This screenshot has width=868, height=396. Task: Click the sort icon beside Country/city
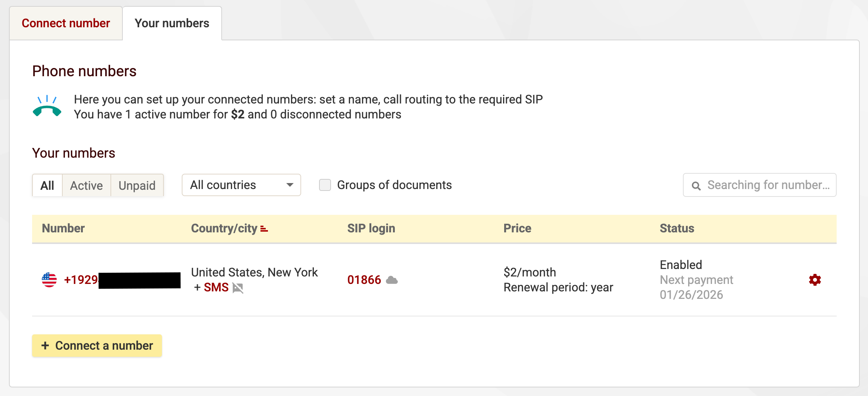tap(264, 229)
